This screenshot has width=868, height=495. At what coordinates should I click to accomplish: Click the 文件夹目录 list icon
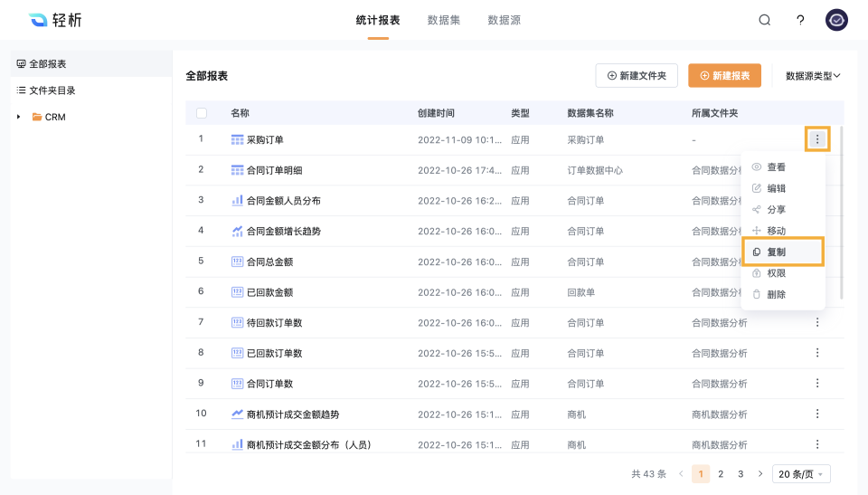[21, 90]
